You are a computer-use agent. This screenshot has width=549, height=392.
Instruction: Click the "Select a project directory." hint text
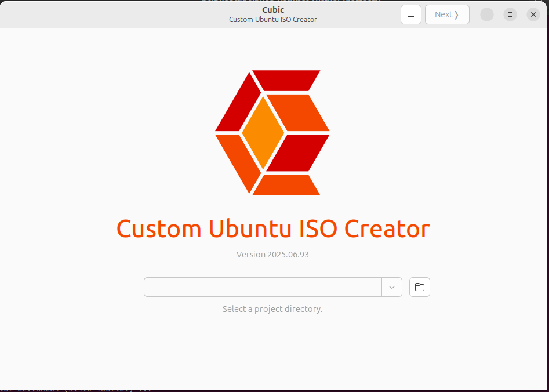pyautogui.click(x=272, y=309)
